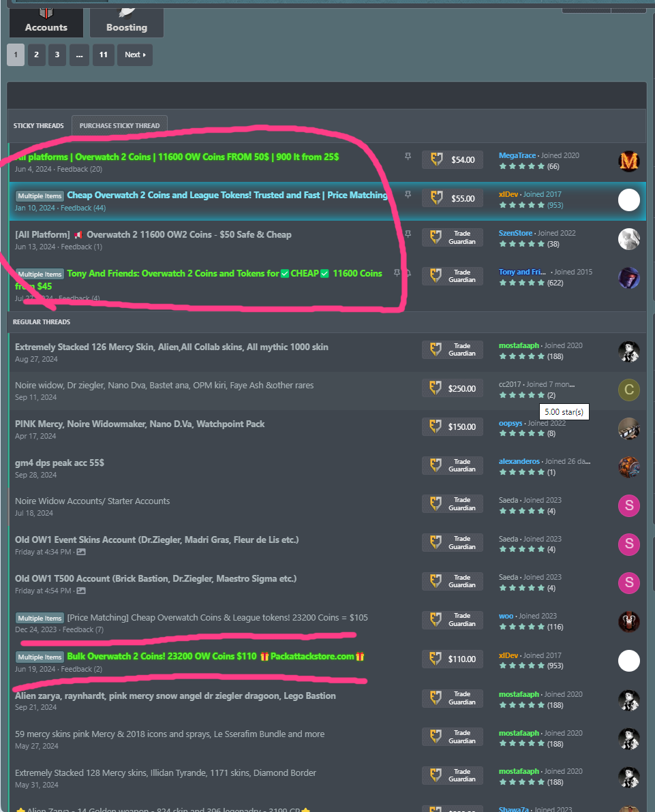
Task: Click the star rating under MegaTrace
Action: (x=522, y=166)
